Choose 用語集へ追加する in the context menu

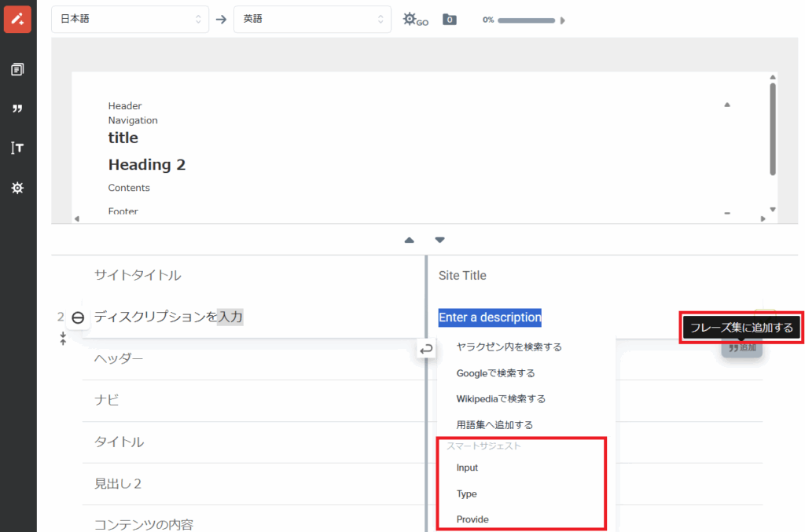[494, 424]
